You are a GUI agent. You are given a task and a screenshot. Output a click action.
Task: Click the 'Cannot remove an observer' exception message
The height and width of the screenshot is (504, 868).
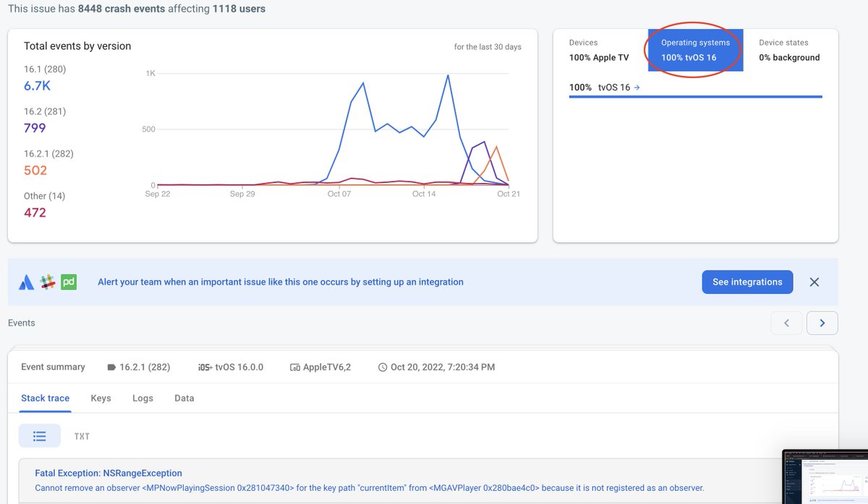[369, 488]
